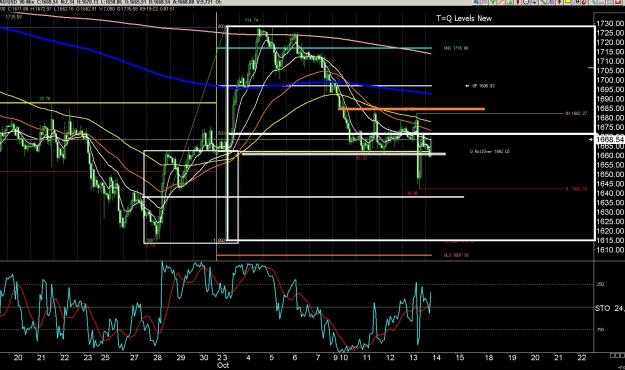This screenshot has width=625, height=370.
Task: Click date 28 on the time axis
Action: point(157,358)
